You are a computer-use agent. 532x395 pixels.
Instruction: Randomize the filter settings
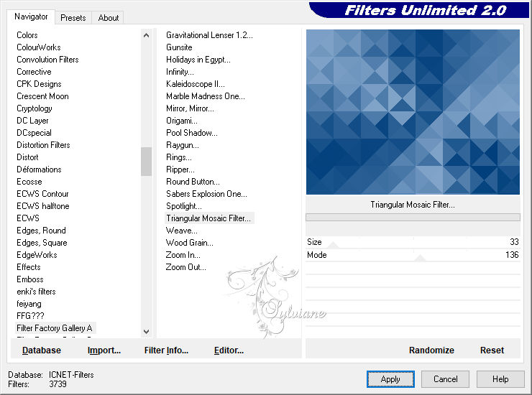click(x=431, y=350)
